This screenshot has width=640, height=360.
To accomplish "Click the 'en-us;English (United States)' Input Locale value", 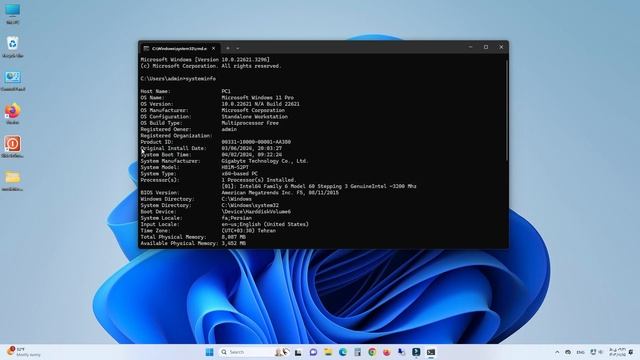I will (x=265, y=224).
